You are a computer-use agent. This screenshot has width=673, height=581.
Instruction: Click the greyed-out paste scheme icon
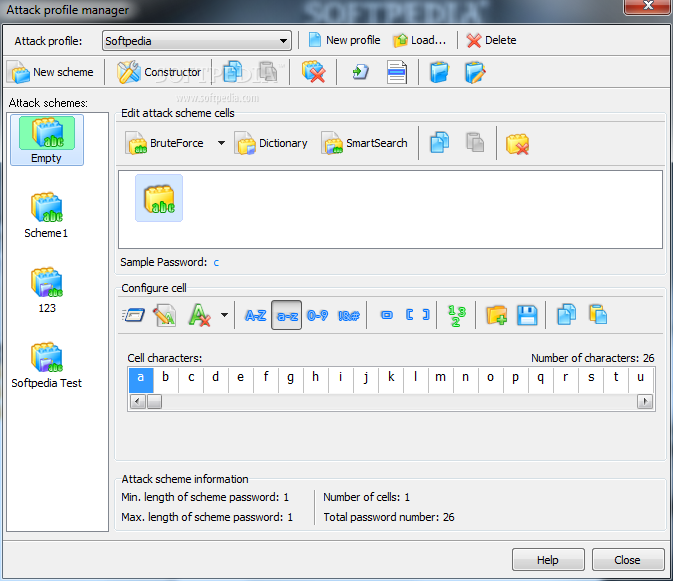(x=268, y=72)
